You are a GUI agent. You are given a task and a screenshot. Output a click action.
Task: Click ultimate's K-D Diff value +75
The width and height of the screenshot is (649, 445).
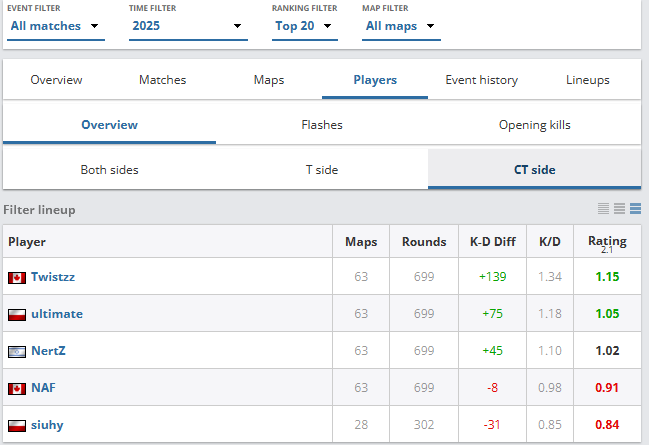[493, 314]
